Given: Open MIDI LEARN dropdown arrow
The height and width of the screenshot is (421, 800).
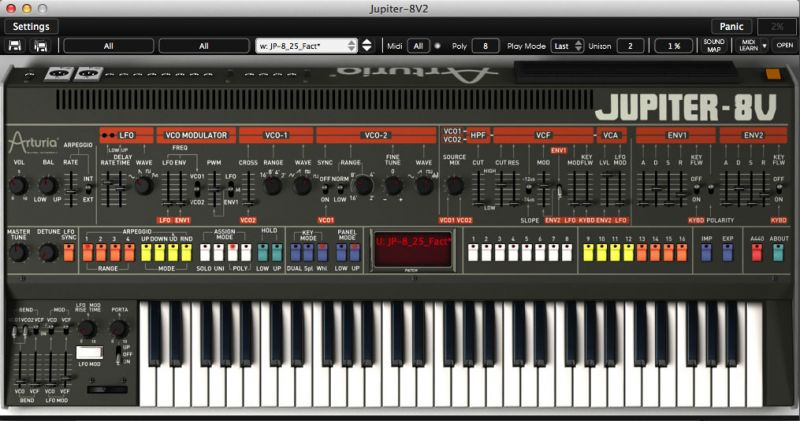Looking at the screenshot, I should pyautogui.click(x=764, y=46).
